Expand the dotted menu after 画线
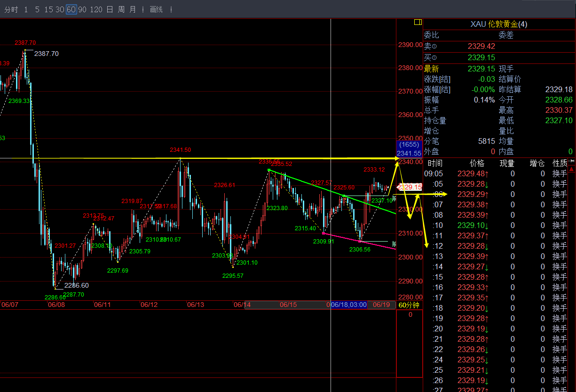The image size is (576, 392). [170, 9]
